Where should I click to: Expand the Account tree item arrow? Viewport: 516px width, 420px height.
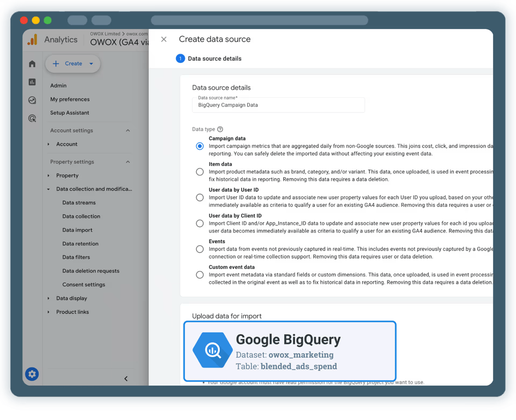pyautogui.click(x=48, y=144)
